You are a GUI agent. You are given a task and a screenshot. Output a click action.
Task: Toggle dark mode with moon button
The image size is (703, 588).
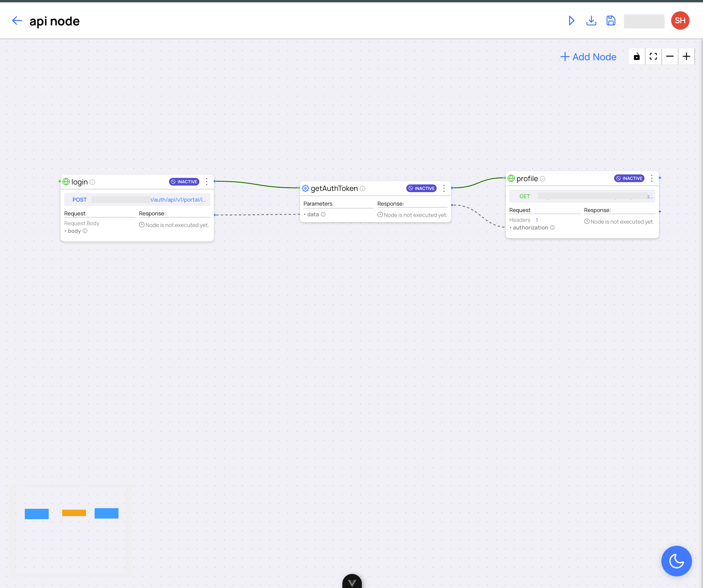(x=677, y=561)
